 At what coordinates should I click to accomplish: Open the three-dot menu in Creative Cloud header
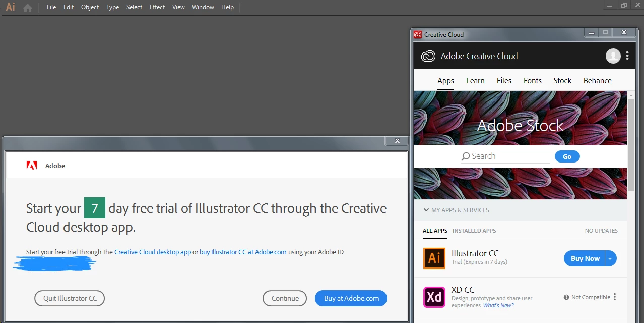point(627,56)
